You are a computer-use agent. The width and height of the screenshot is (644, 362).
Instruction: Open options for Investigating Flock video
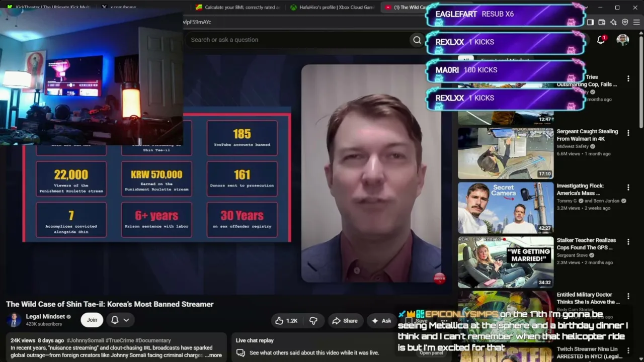[628, 187]
